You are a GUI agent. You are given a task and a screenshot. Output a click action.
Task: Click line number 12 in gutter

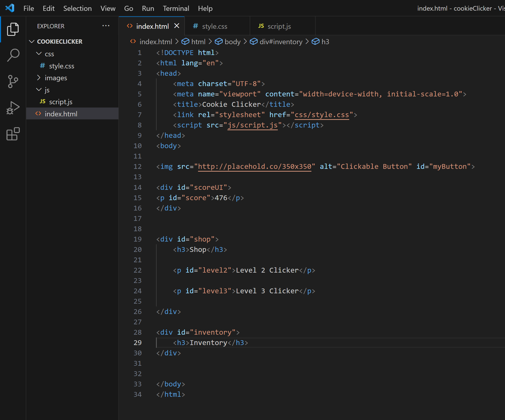[138, 166]
